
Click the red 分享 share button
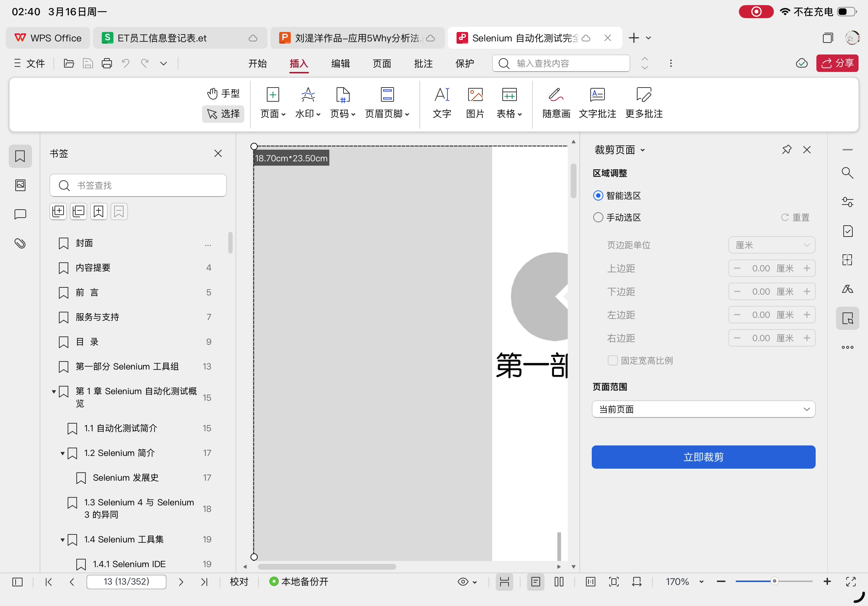(837, 63)
